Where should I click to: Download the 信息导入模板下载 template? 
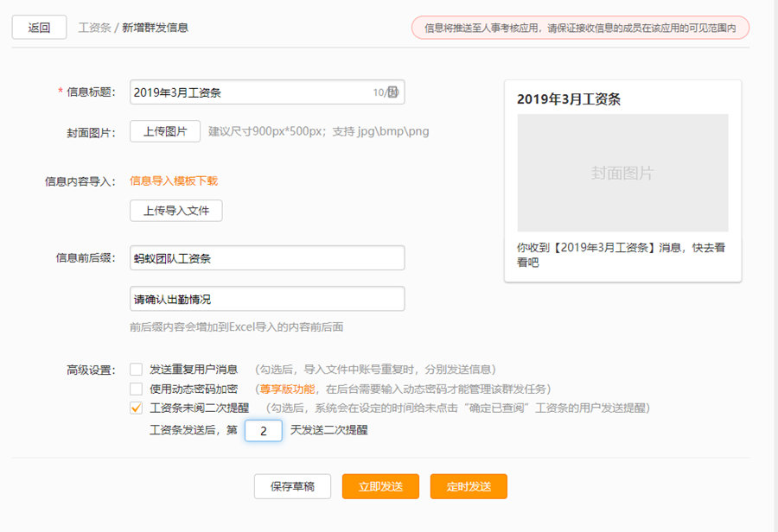[x=174, y=181]
